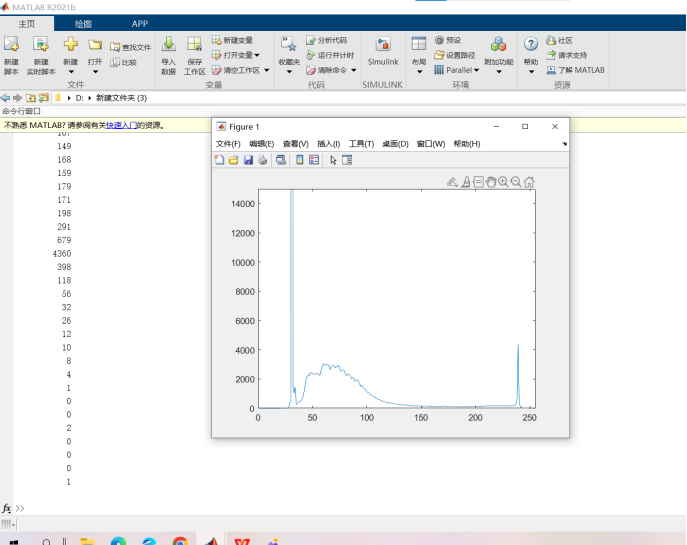Viewport: 687px width, 545px height.
Task: Click Learn MATLAB (了解 MATLAB)
Action: (575, 70)
